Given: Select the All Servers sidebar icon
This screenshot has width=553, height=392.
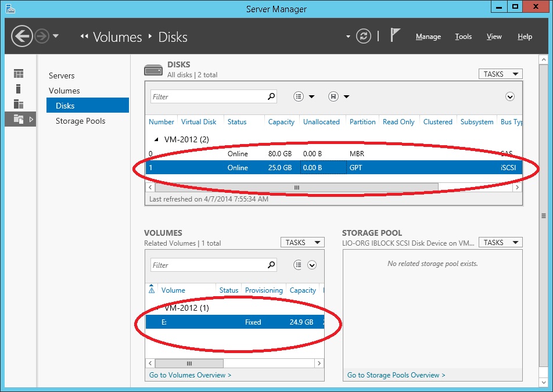Looking at the screenshot, I should coord(19,104).
